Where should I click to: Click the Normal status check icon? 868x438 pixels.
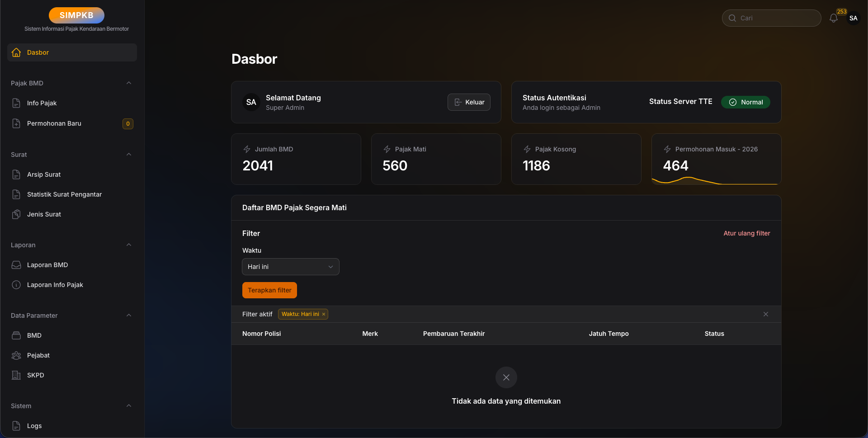733,102
